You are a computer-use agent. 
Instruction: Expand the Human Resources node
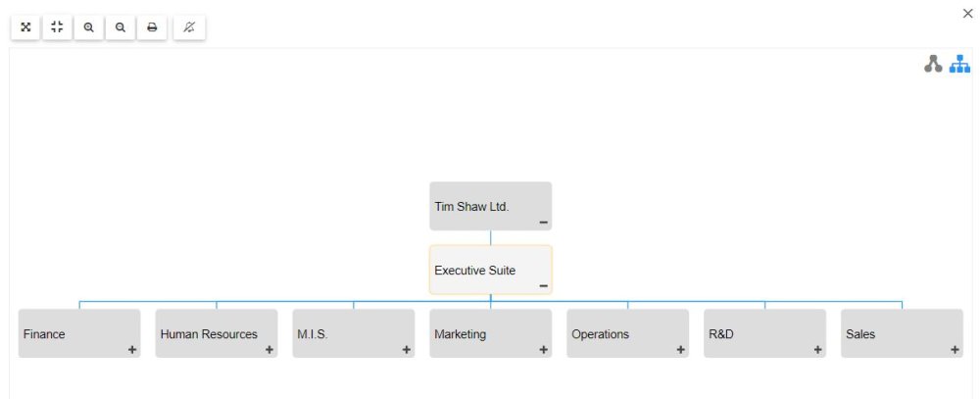tap(269, 350)
